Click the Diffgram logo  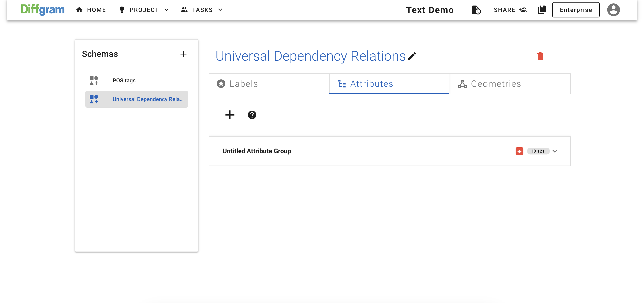(43, 10)
